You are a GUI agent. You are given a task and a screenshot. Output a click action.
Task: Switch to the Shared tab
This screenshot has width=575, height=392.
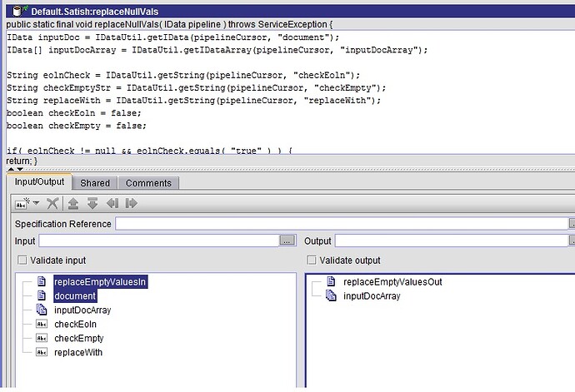coord(95,183)
